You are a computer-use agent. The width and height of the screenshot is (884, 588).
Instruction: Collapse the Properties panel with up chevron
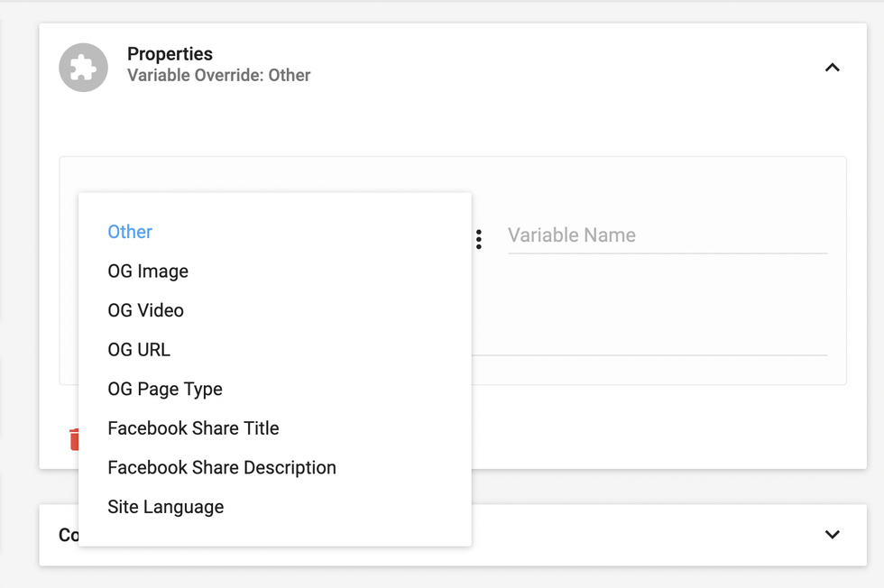tap(832, 68)
